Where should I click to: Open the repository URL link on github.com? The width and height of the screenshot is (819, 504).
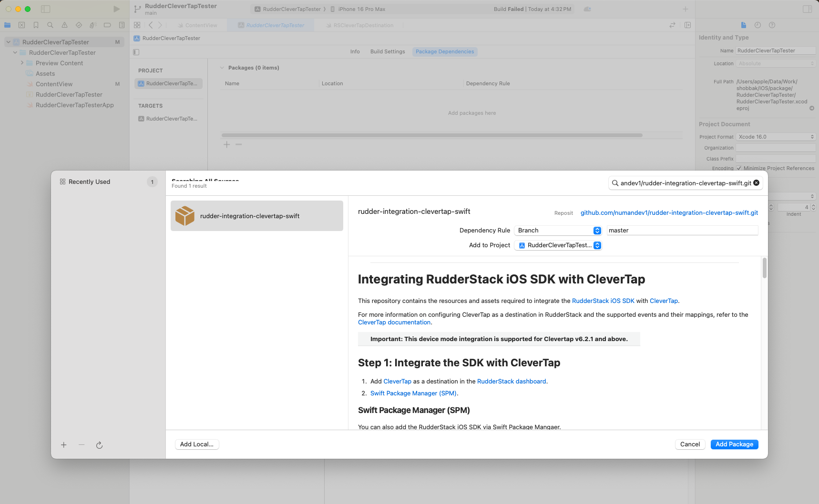[x=669, y=213]
